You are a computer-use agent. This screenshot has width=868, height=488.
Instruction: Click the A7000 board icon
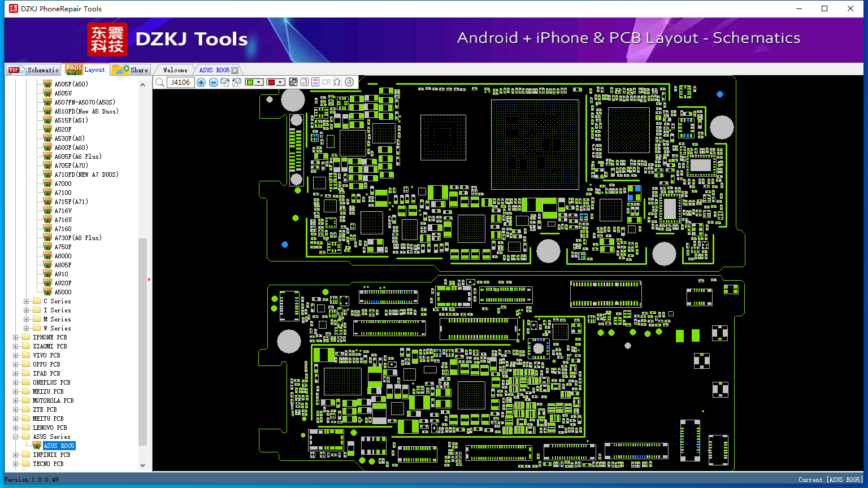[47, 184]
